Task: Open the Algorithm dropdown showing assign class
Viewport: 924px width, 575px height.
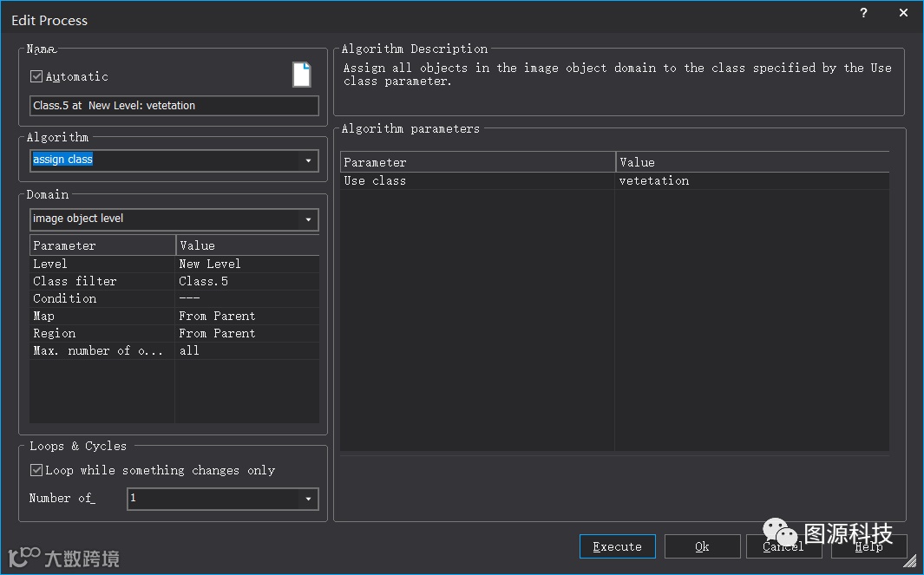Action: point(308,160)
